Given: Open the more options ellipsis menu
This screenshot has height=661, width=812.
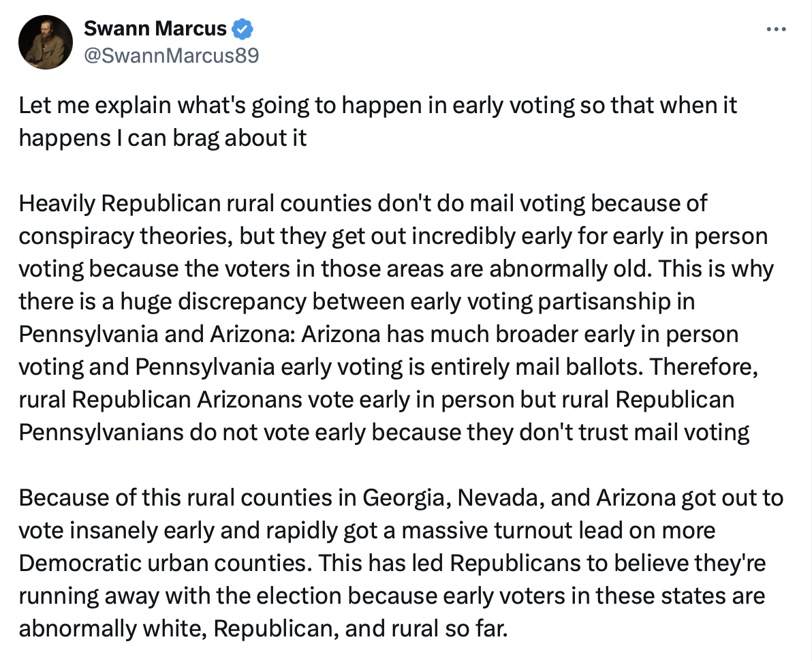Looking at the screenshot, I should pos(777,29).
